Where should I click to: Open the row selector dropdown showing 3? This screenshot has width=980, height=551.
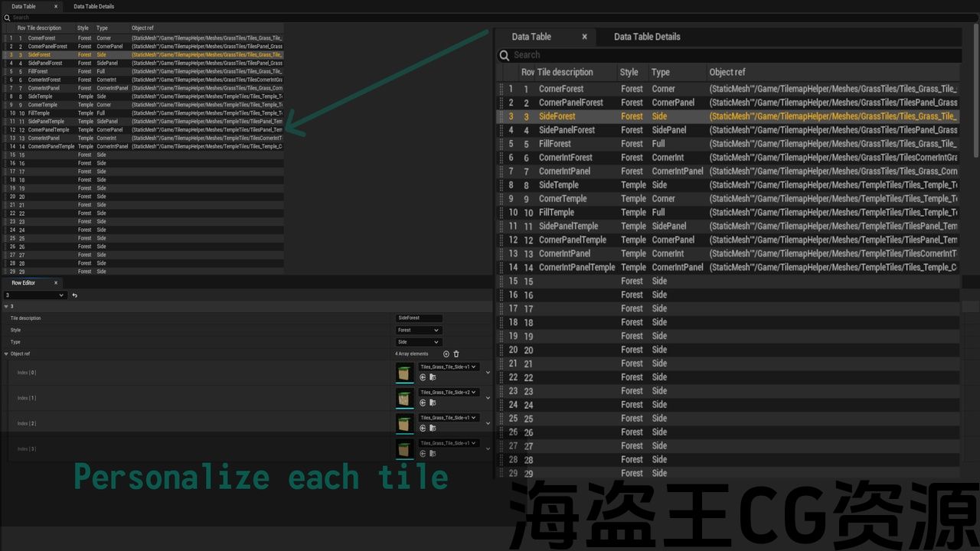(x=34, y=295)
